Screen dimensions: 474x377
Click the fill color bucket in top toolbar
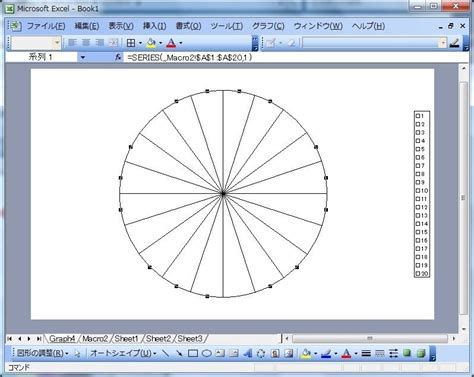(151, 43)
